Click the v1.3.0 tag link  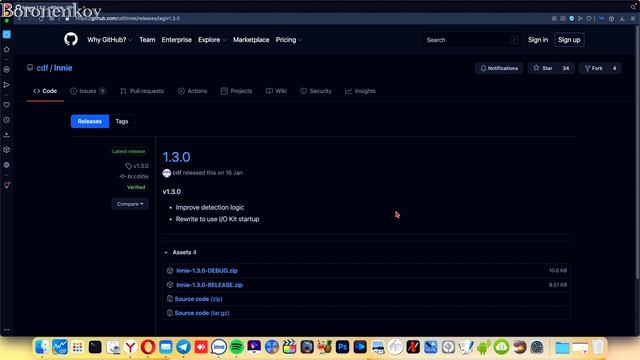pyautogui.click(x=137, y=166)
